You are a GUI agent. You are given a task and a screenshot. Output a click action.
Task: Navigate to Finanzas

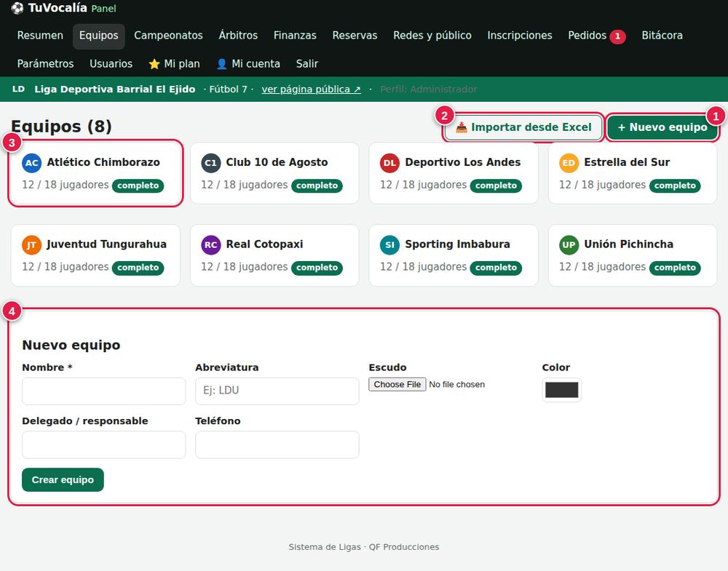tap(295, 36)
